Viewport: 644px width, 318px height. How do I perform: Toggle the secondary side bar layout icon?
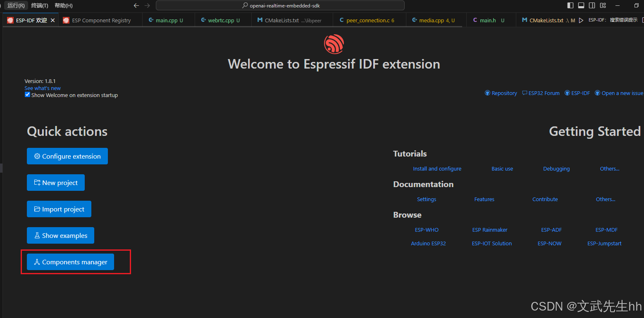[x=592, y=5]
